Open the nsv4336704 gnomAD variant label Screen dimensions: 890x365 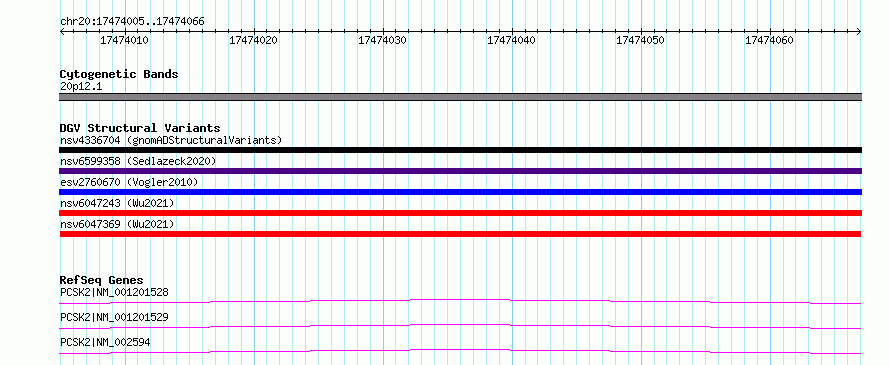[171, 140]
